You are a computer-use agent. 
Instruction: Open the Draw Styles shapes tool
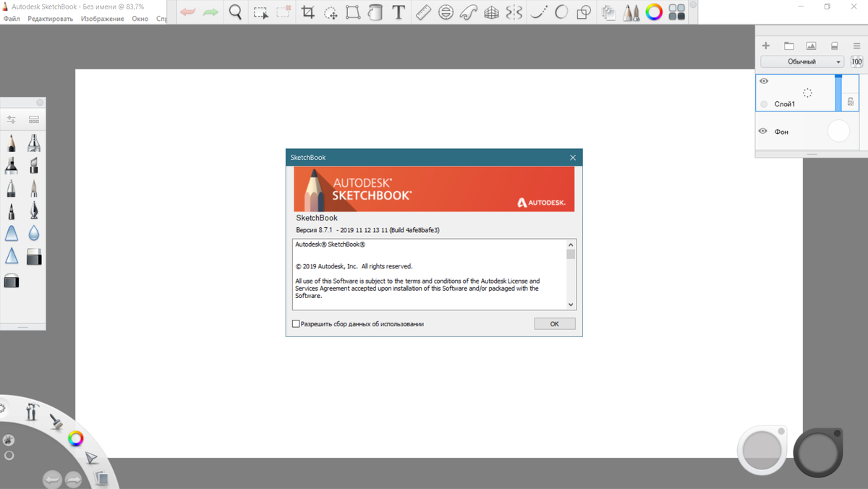[x=584, y=12]
